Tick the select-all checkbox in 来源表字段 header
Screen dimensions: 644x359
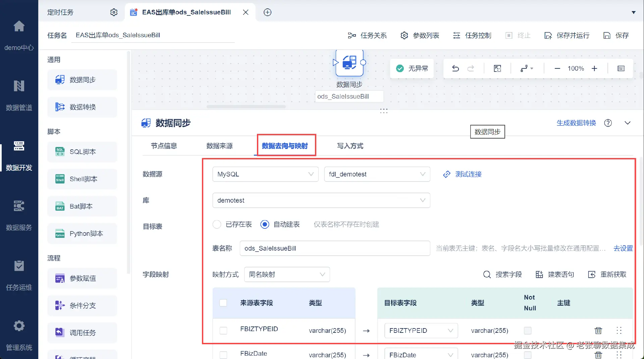[x=223, y=303]
